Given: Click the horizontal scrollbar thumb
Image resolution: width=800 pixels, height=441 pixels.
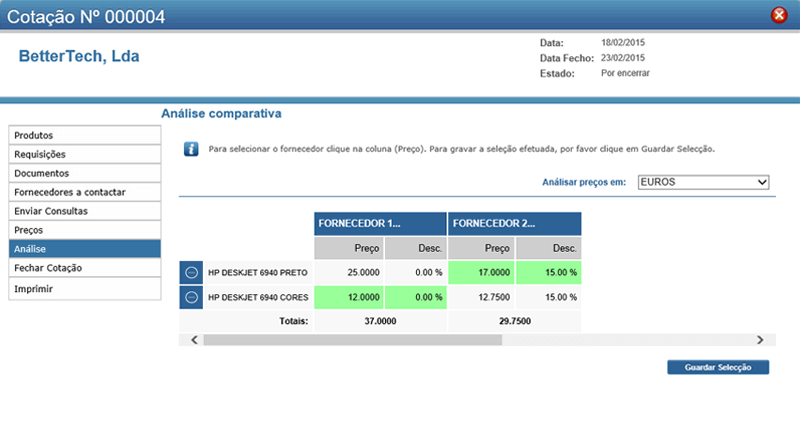Looking at the screenshot, I should [x=353, y=340].
